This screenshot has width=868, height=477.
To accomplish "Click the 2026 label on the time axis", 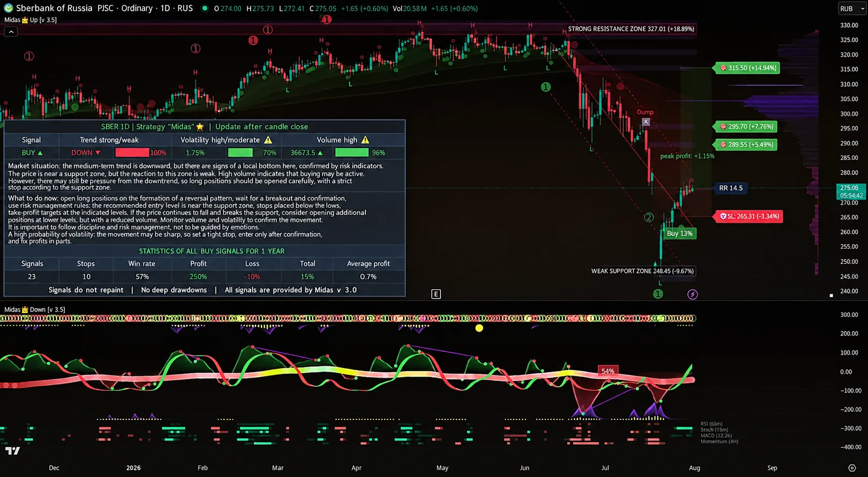I will [133, 468].
